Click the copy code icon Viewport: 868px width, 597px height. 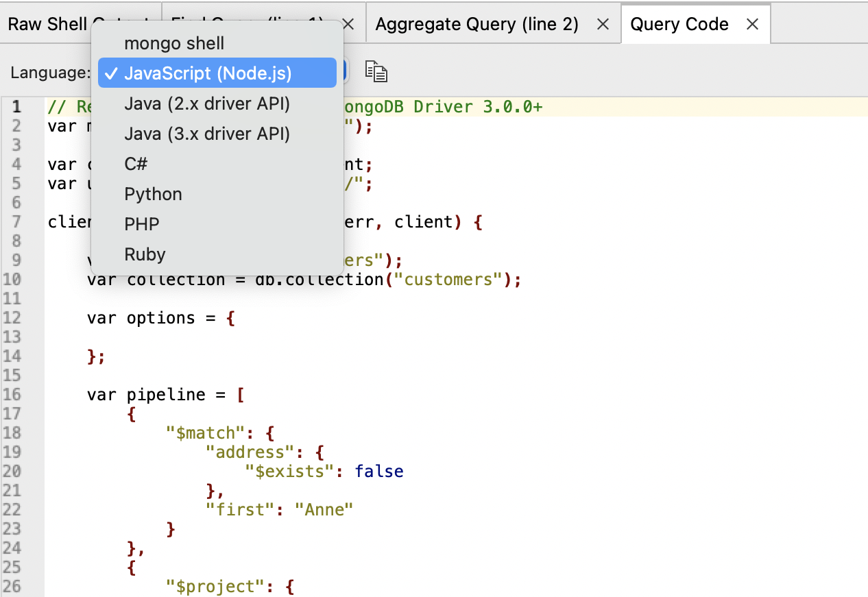point(376,71)
